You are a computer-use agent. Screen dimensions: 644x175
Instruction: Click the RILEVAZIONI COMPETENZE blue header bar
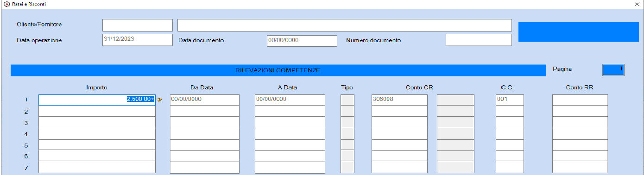click(x=278, y=70)
